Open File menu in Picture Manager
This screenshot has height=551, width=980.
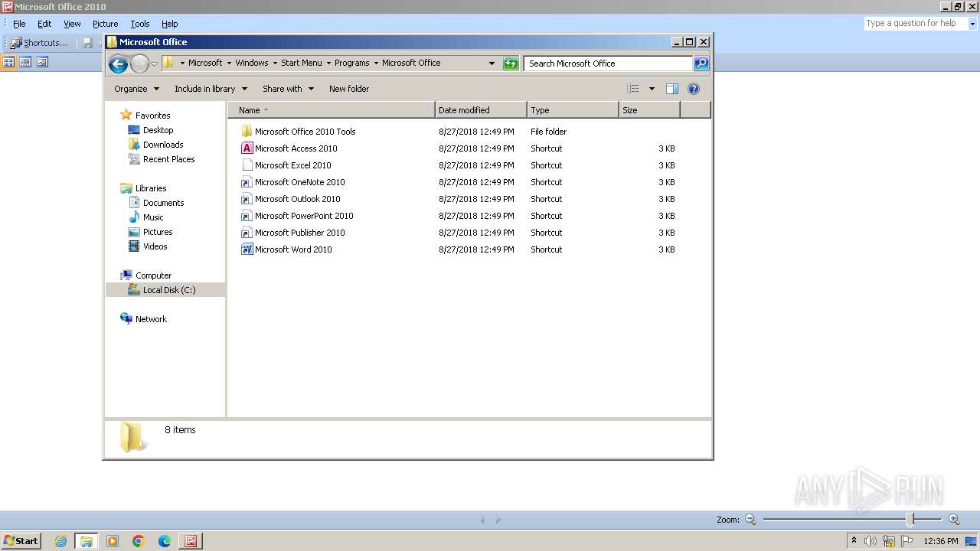click(19, 24)
